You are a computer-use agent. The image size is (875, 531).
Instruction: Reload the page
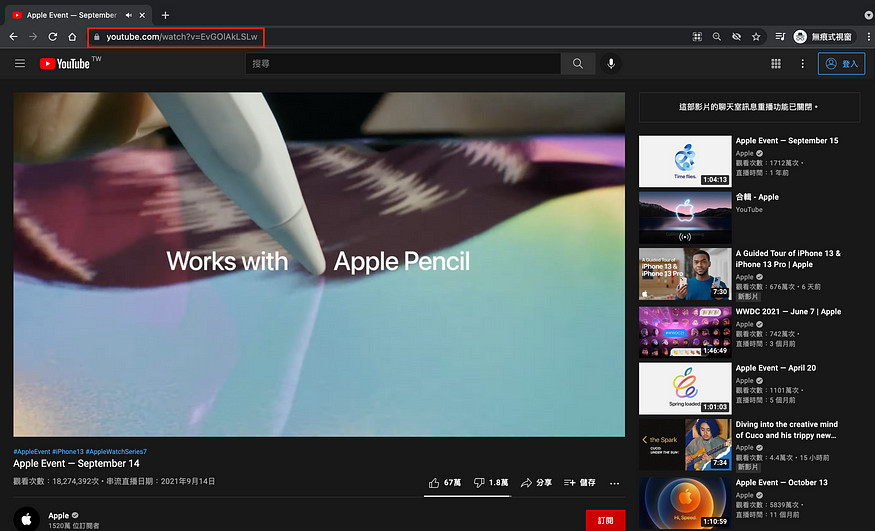point(52,37)
